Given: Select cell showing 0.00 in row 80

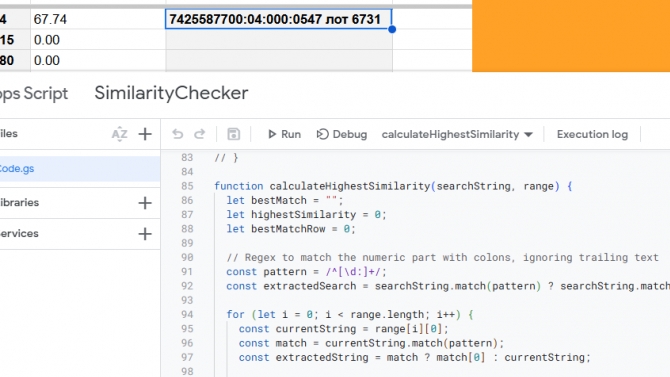Looking at the screenshot, I should [x=98, y=60].
